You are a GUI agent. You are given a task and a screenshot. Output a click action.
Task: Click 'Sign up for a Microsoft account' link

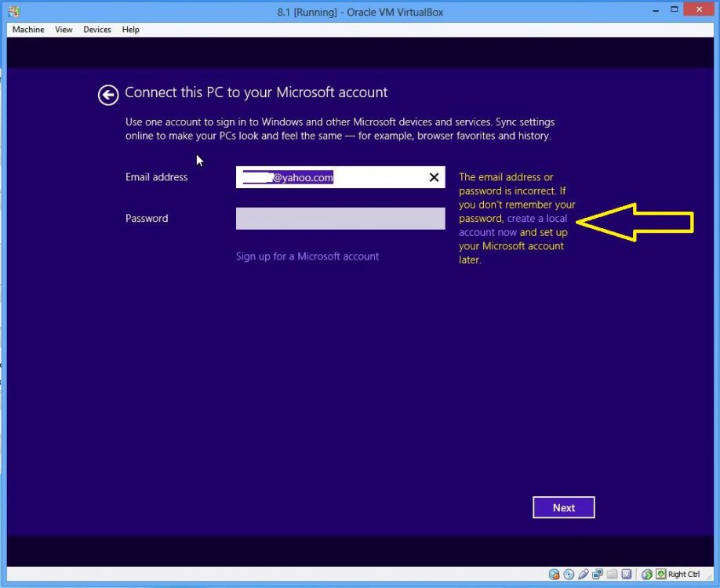307,256
